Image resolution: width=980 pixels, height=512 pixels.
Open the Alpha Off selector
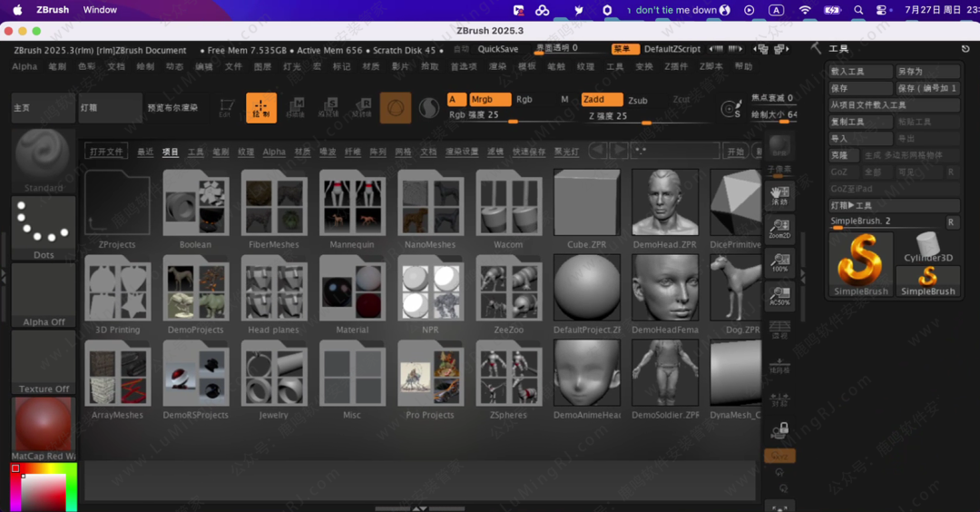(x=44, y=295)
